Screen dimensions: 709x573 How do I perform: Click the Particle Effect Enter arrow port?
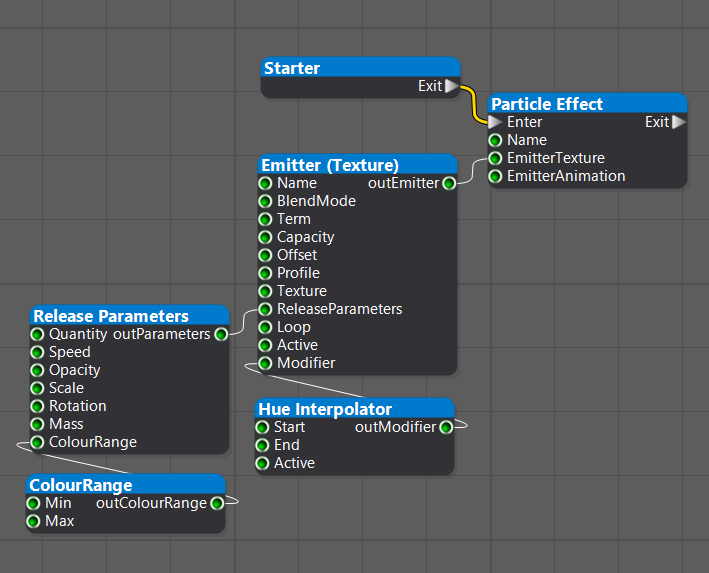495,122
